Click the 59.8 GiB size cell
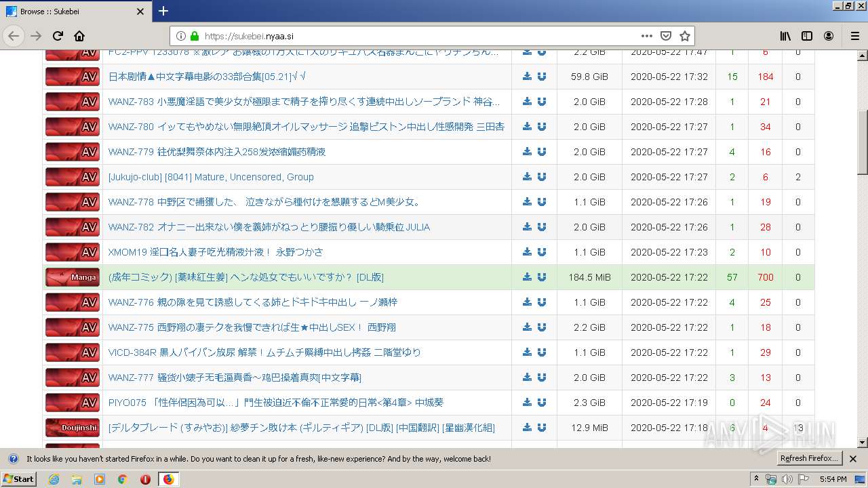This screenshot has width=868, height=488. [589, 77]
